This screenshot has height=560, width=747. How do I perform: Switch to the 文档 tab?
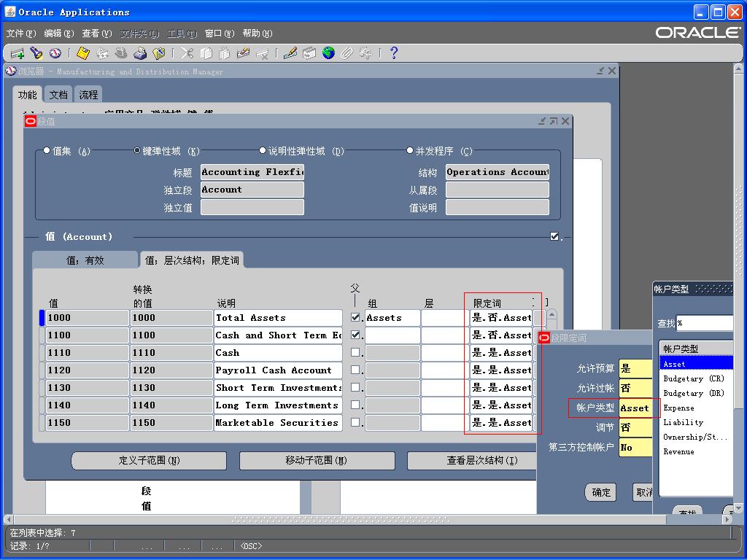tap(58, 95)
